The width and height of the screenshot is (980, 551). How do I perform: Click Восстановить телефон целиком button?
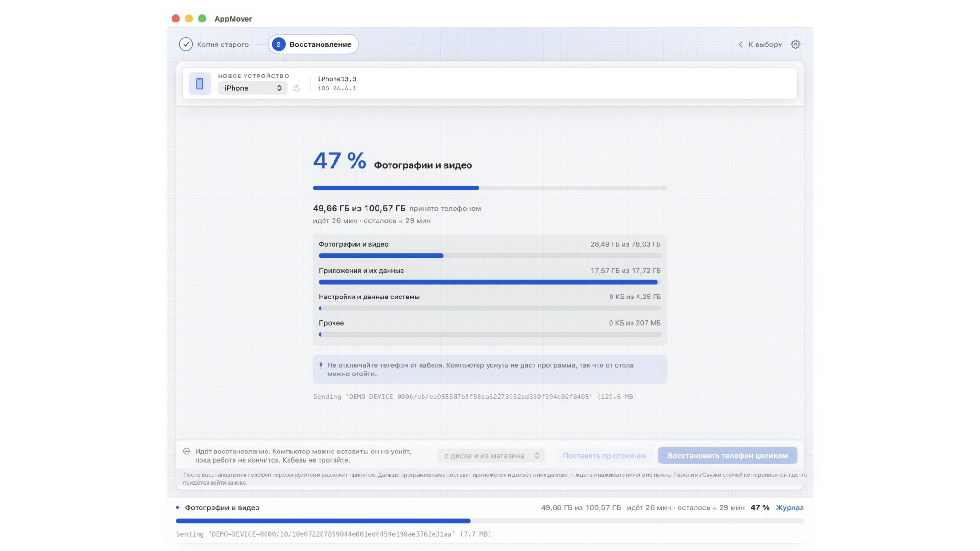click(727, 455)
